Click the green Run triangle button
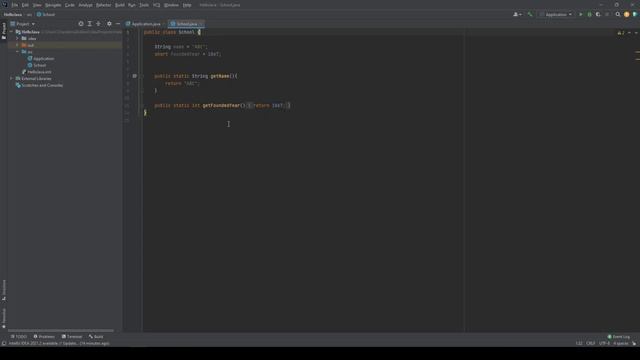The image size is (640, 360). pyautogui.click(x=581, y=15)
